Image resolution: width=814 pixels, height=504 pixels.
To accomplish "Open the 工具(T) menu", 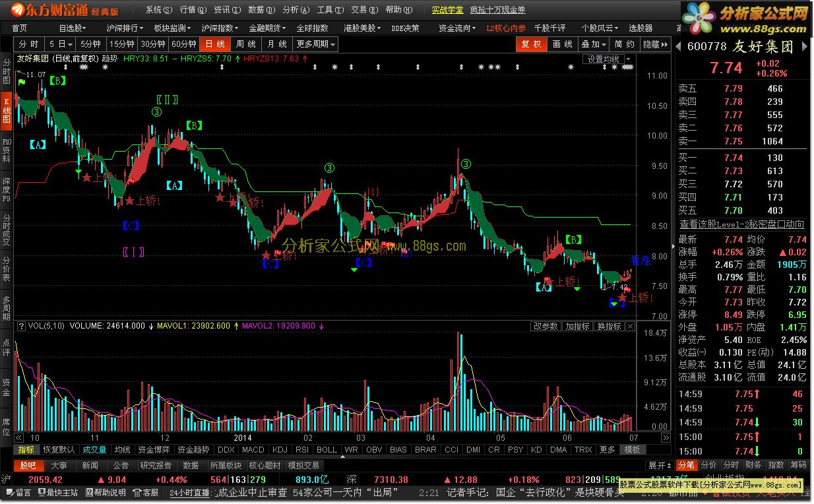I will tap(330, 10).
